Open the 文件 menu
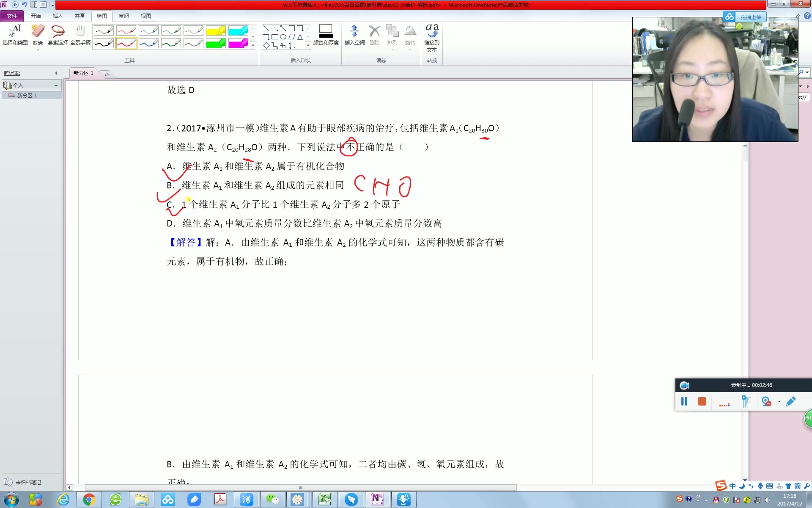Screen dimensions: 812x508 click(12, 16)
